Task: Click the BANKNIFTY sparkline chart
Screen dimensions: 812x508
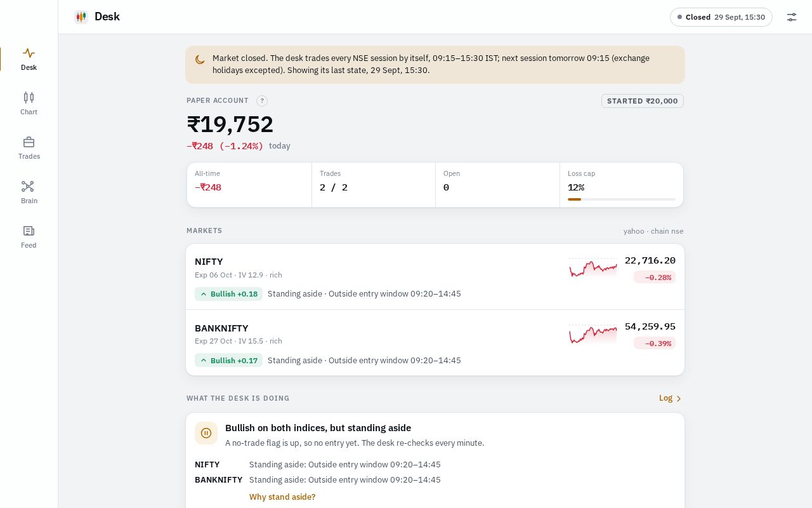Action: 593,335
